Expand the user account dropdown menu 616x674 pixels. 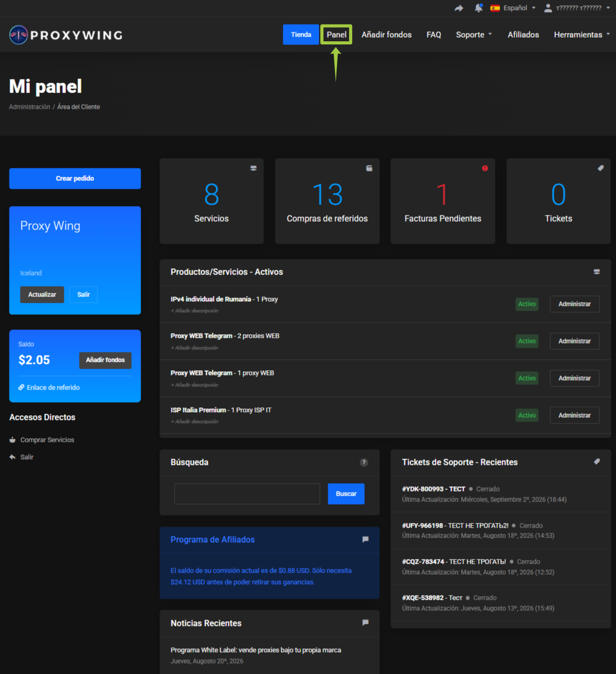pyautogui.click(x=577, y=8)
